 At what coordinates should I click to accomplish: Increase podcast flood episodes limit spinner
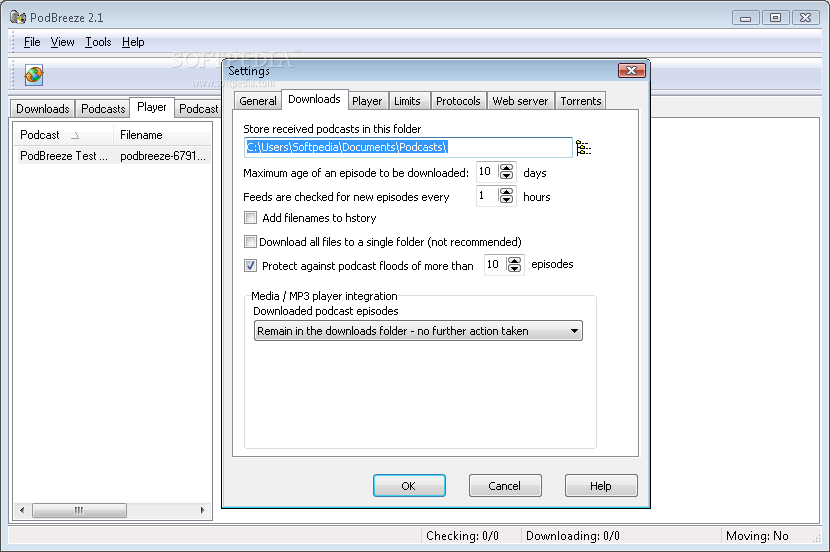(515, 260)
